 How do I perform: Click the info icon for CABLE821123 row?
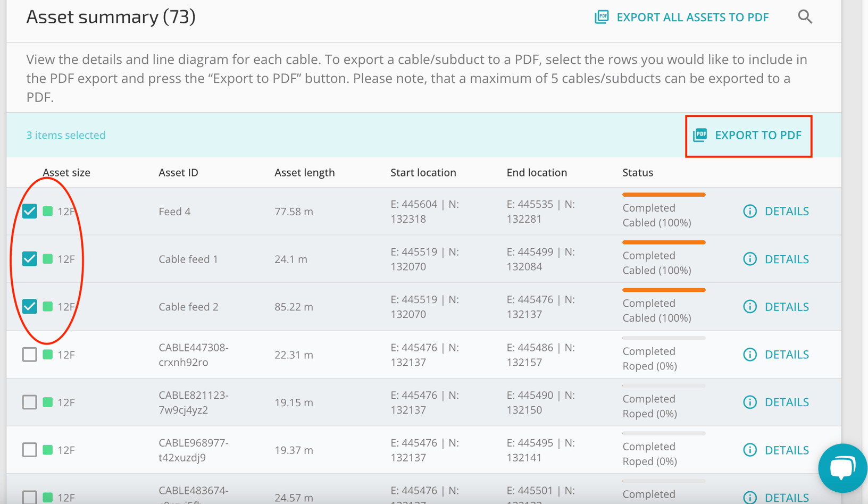(x=750, y=402)
